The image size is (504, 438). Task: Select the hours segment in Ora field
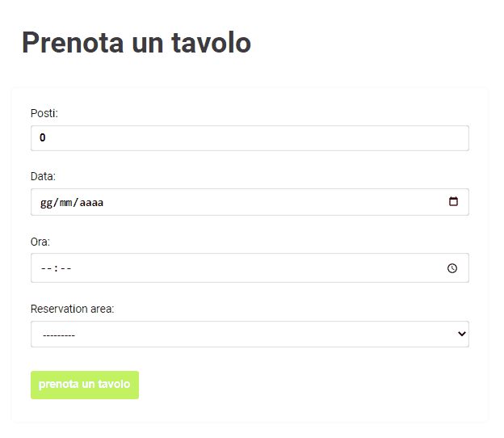(46, 268)
